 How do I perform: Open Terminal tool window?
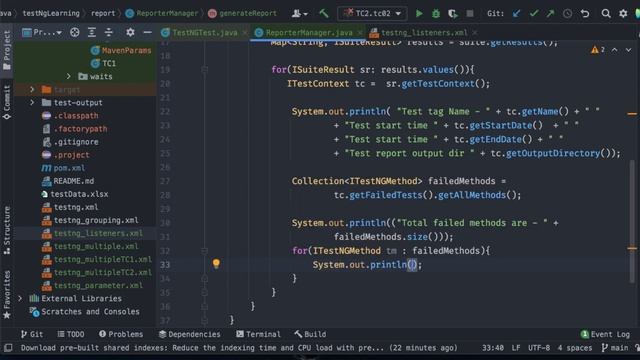pyautogui.click(x=258, y=334)
